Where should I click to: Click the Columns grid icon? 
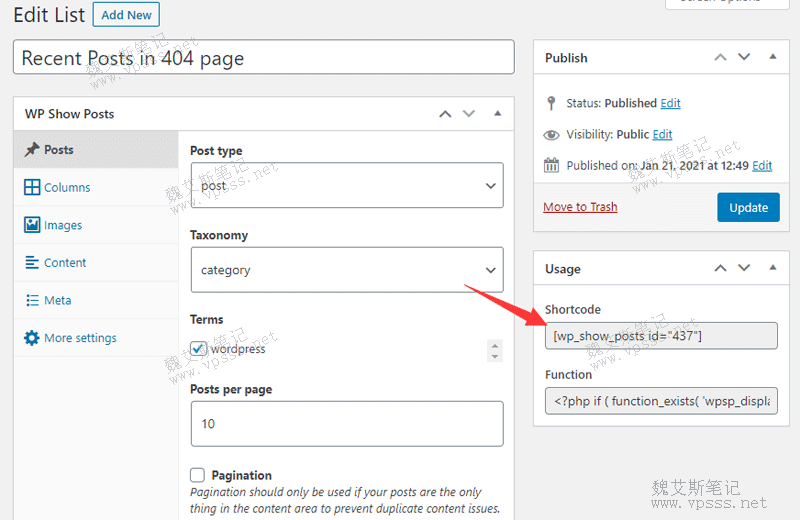pyautogui.click(x=32, y=187)
